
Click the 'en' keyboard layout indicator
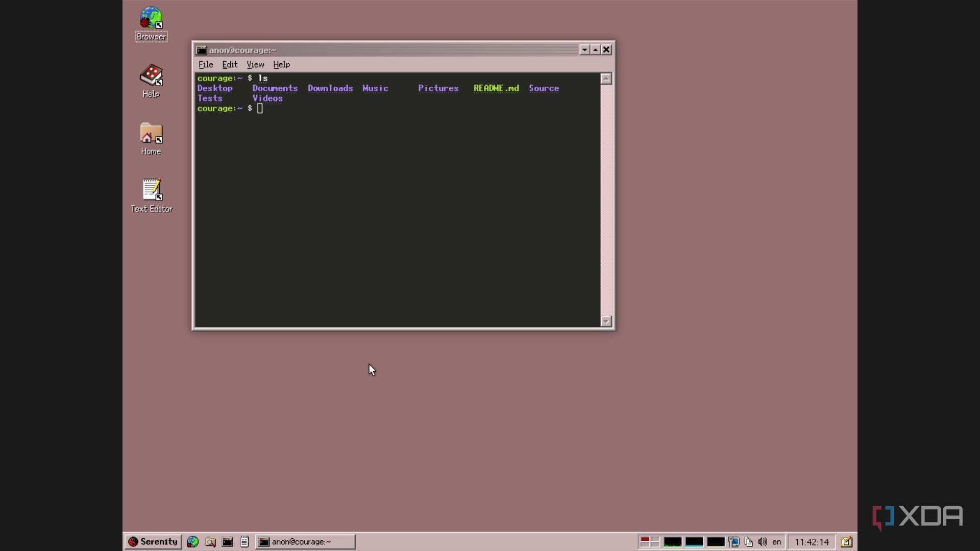point(777,542)
